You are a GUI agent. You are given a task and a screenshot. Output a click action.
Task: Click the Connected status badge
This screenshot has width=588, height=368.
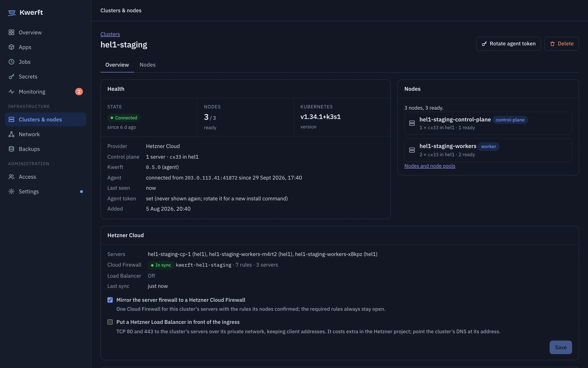(x=124, y=118)
